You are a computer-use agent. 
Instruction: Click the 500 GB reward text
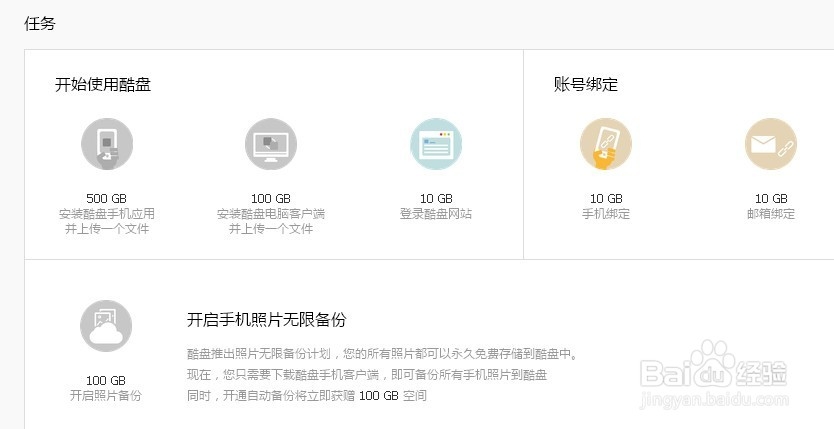coord(106,199)
